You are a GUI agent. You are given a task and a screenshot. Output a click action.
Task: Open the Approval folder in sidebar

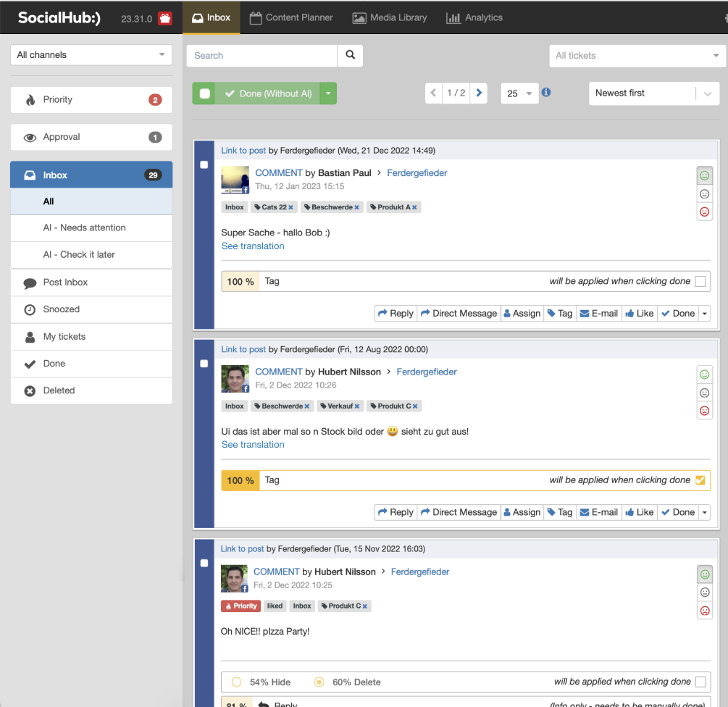(91, 137)
